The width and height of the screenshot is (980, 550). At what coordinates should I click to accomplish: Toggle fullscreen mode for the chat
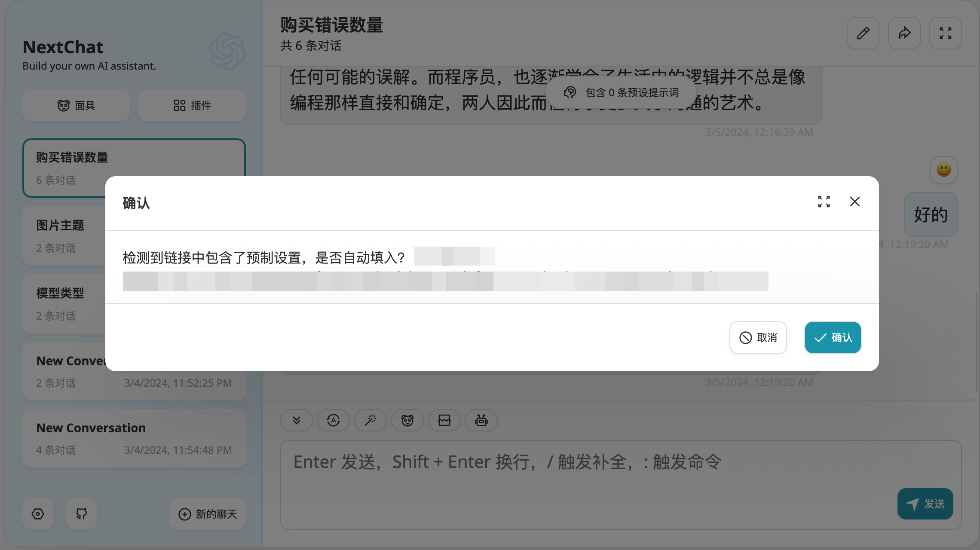pos(946,33)
